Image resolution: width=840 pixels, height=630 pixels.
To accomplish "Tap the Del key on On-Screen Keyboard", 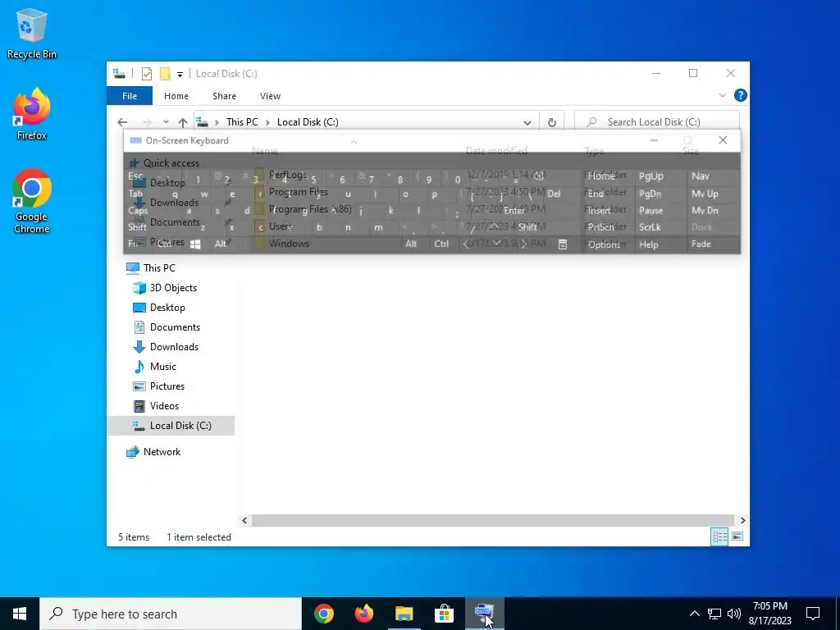I will [554, 194].
